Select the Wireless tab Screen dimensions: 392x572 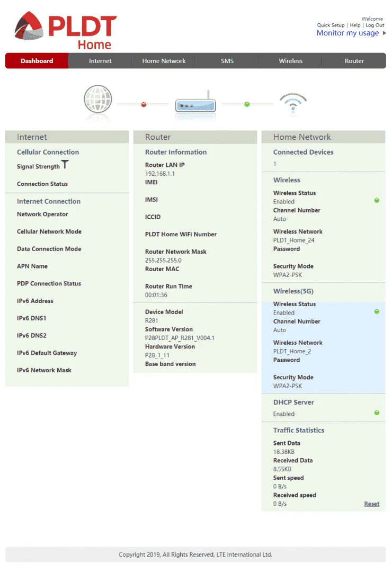point(290,61)
